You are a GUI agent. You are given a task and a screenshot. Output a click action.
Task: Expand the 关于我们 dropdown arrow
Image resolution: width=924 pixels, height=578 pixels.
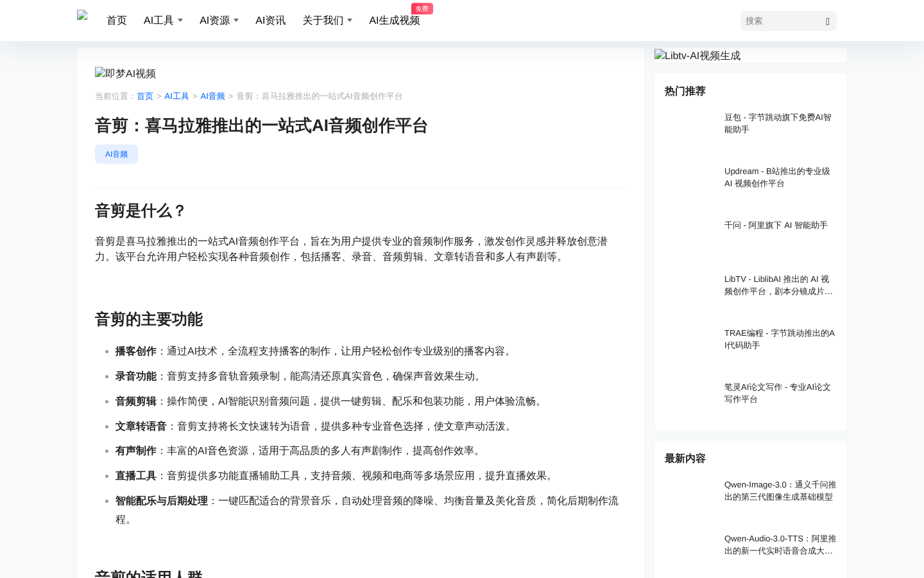click(x=350, y=21)
